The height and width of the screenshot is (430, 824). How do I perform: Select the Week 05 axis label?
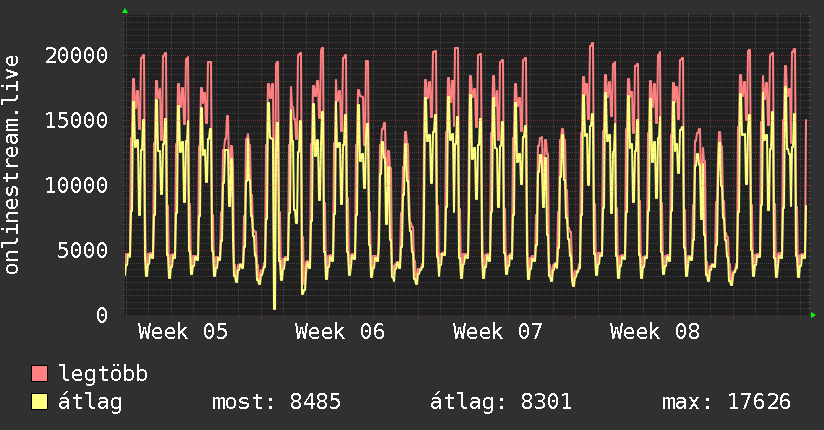(x=183, y=332)
